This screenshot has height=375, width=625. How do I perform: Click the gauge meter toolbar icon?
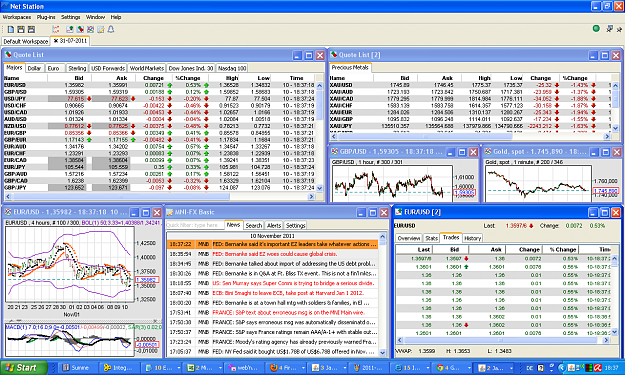[x=90, y=29]
